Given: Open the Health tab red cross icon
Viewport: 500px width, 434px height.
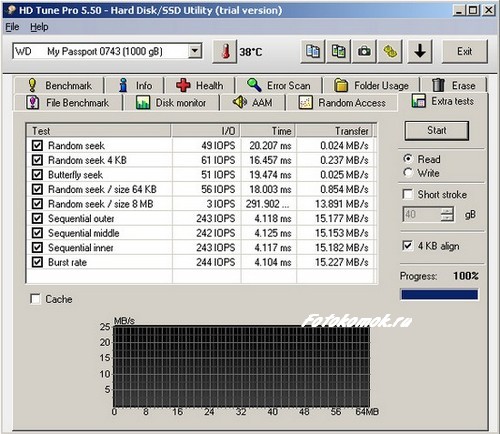Looking at the screenshot, I should (183, 85).
